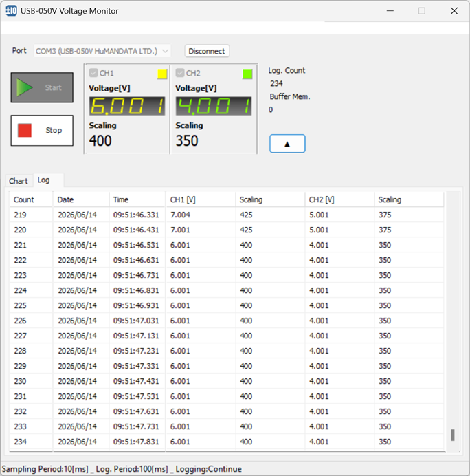
Task: Click the USB-050V app icon in title bar
Action: pos(11,11)
